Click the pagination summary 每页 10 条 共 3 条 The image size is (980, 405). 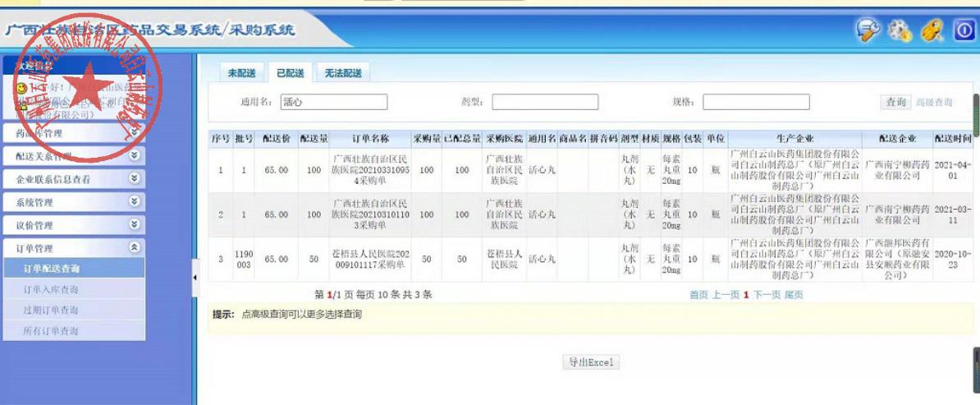395,294
